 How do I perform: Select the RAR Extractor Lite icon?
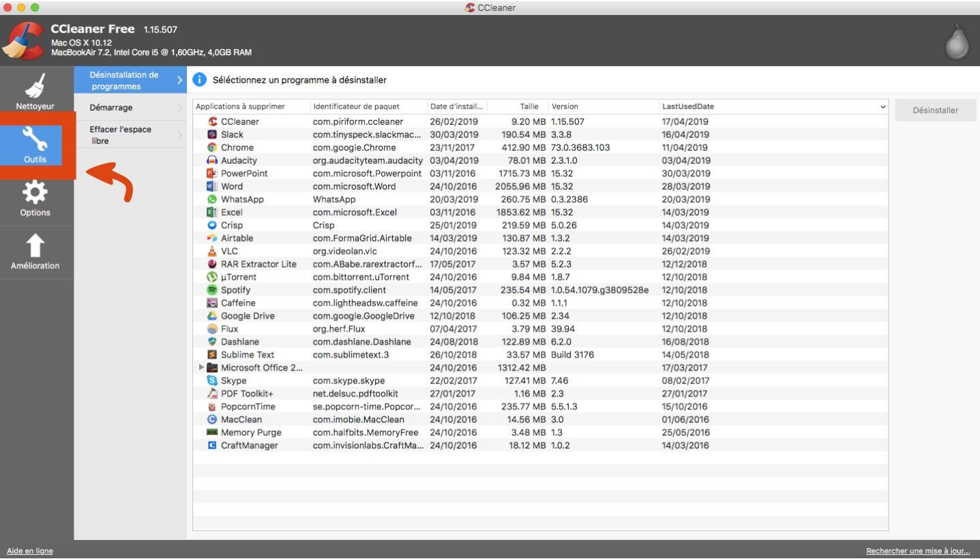pyautogui.click(x=212, y=264)
